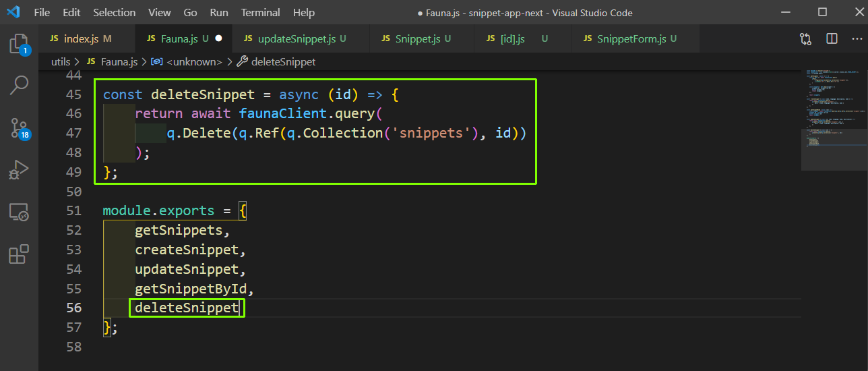Screen dimensions: 868x371
Task: Open Source Control view with 18 changes
Action: click(19, 127)
